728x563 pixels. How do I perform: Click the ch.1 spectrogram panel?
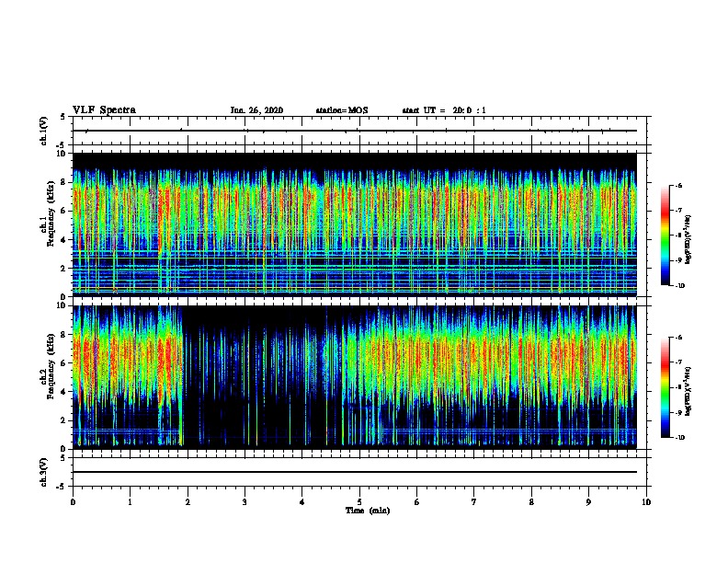point(355,224)
